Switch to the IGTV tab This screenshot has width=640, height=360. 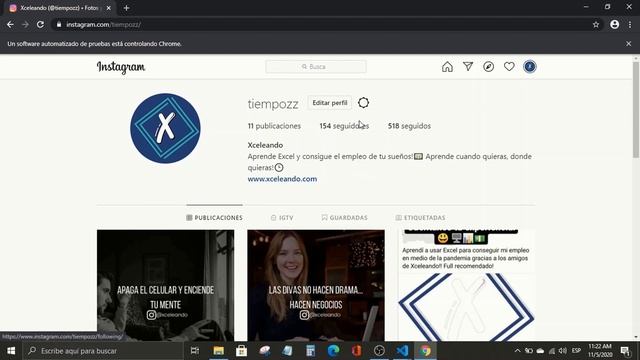pyautogui.click(x=282, y=218)
